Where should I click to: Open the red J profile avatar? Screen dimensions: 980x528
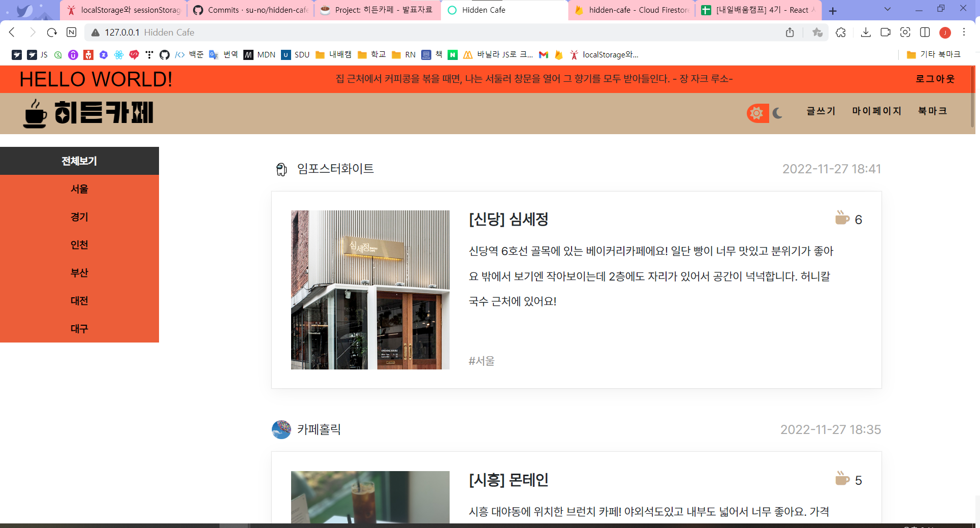tap(945, 33)
